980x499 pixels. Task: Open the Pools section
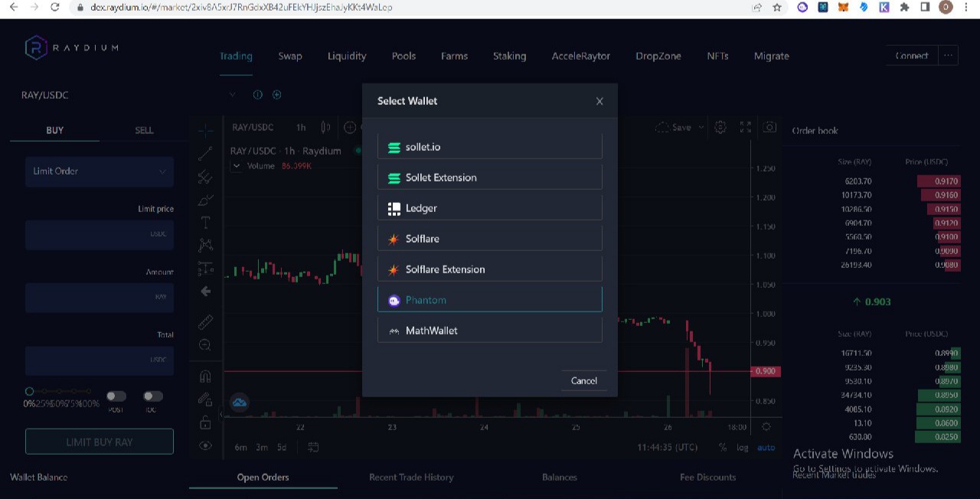(x=403, y=56)
